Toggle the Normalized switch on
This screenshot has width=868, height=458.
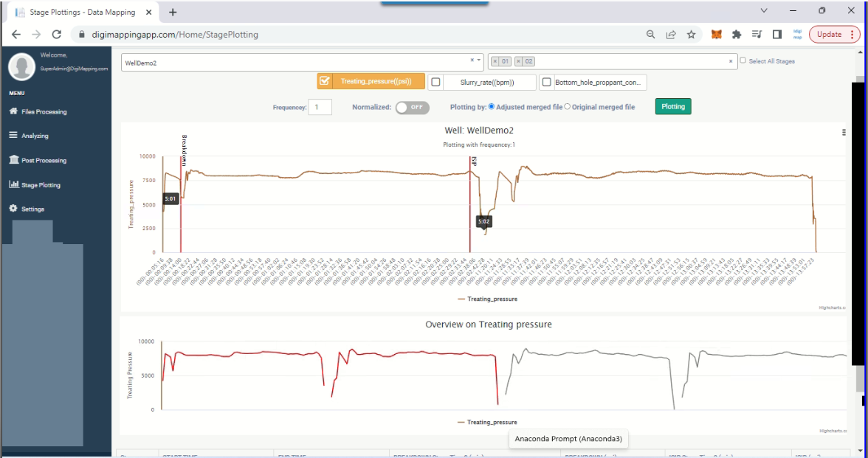pos(412,107)
